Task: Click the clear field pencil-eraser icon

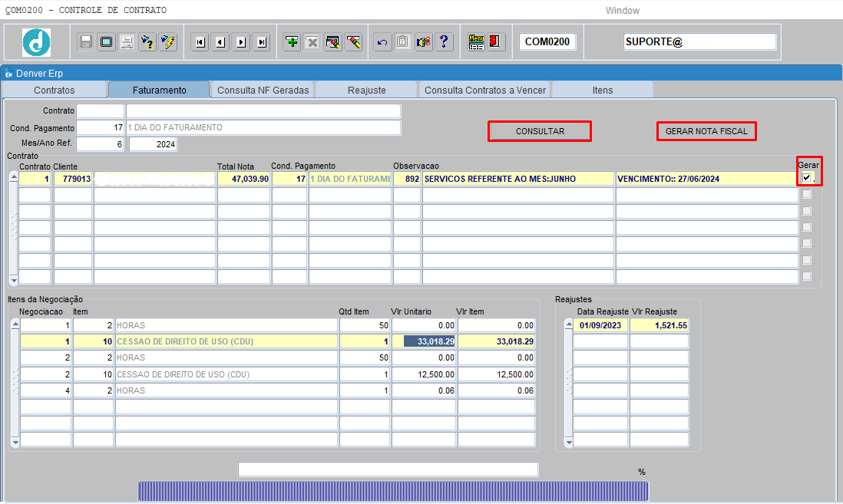Action: 353,42
